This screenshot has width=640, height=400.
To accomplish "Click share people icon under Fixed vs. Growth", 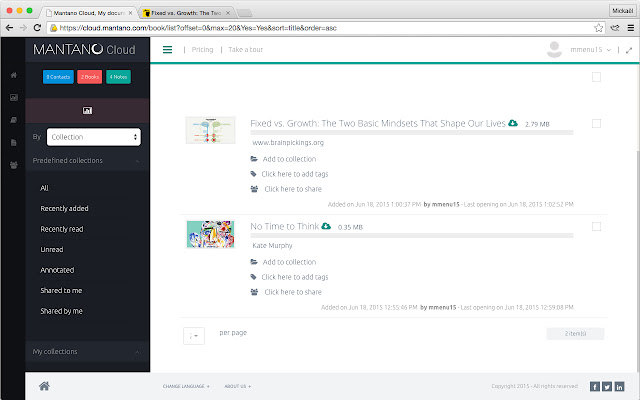I will (x=254, y=189).
